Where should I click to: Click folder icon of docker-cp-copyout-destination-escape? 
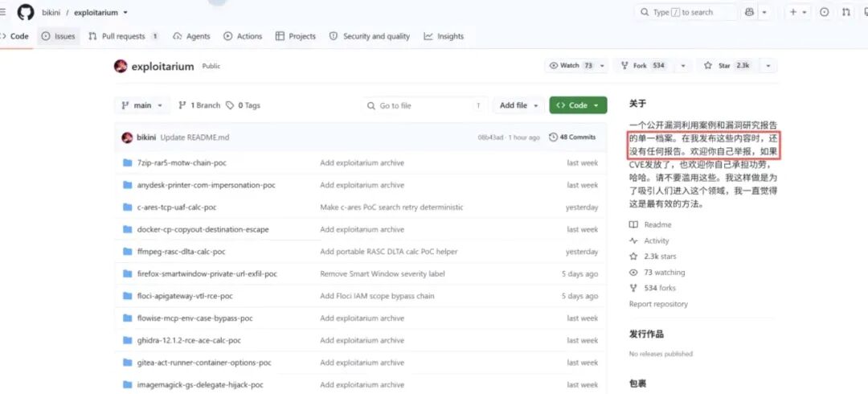[x=127, y=229]
